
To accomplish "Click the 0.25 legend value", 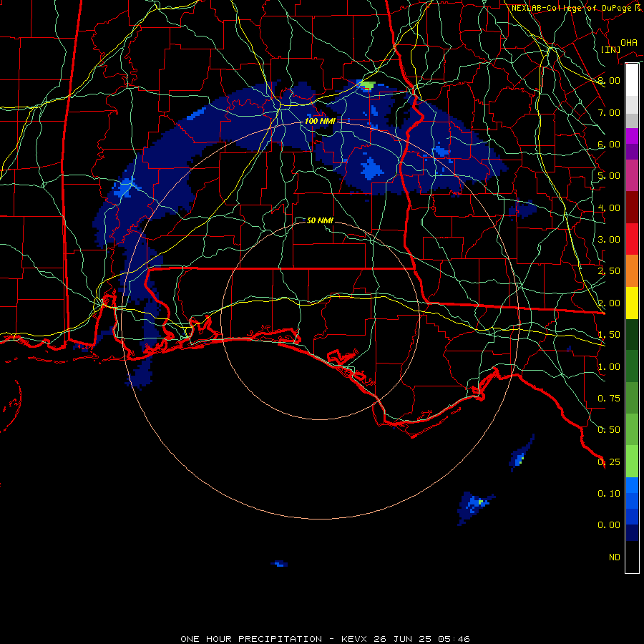I will 609,462.
